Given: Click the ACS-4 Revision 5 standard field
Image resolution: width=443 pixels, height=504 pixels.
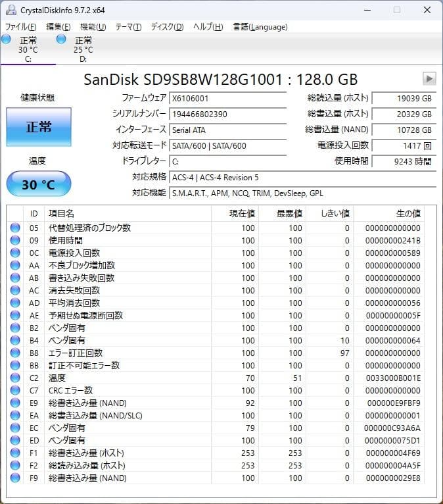Looking at the screenshot, I should 303,177.
